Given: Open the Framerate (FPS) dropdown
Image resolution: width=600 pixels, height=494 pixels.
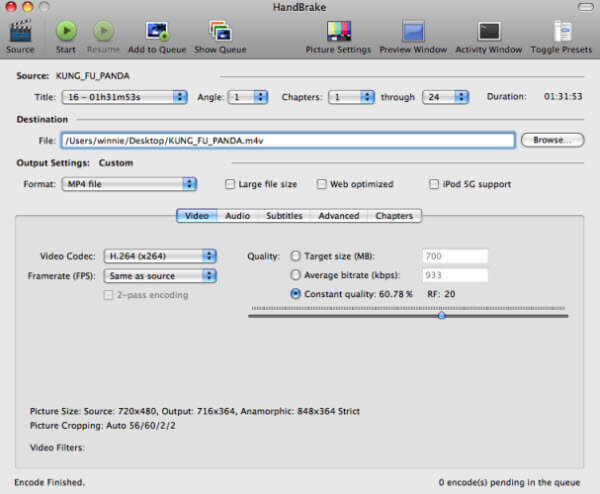Looking at the screenshot, I should (160, 276).
